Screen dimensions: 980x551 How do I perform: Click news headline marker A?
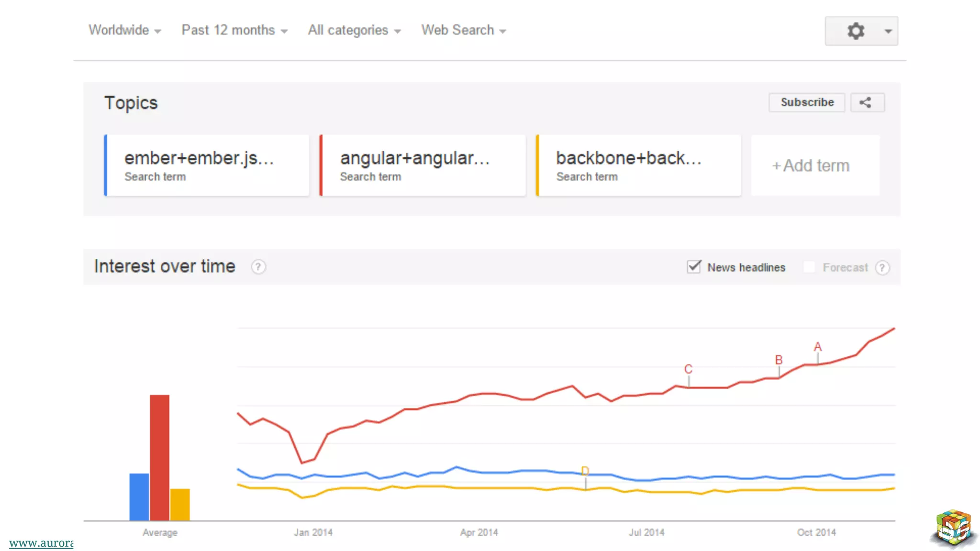pyautogui.click(x=817, y=347)
